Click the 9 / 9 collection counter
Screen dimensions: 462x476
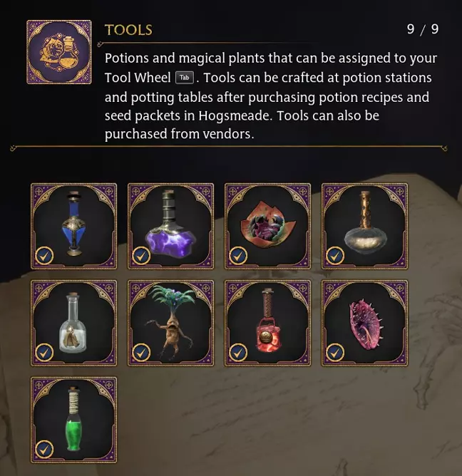point(423,29)
